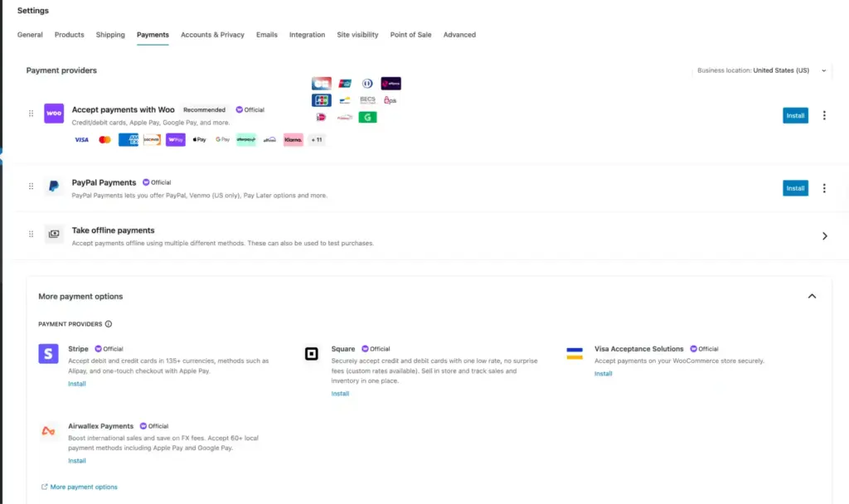Install PayPal Payments
The width and height of the screenshot is (849, 504).
[795, 188]
